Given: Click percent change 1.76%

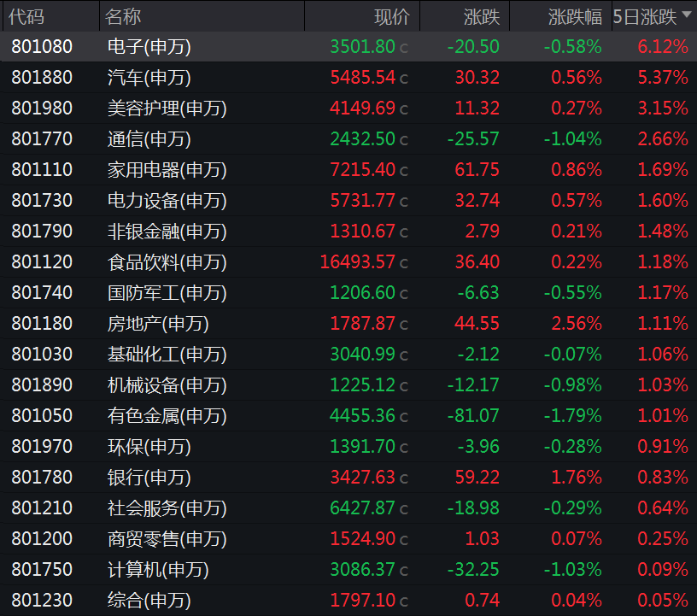Looking at the screenshot, I should pos(577,477).
